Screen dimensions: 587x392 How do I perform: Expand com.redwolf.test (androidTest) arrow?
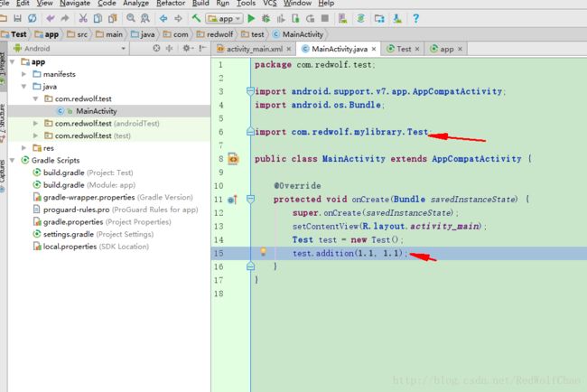click(x=35, y=123)
